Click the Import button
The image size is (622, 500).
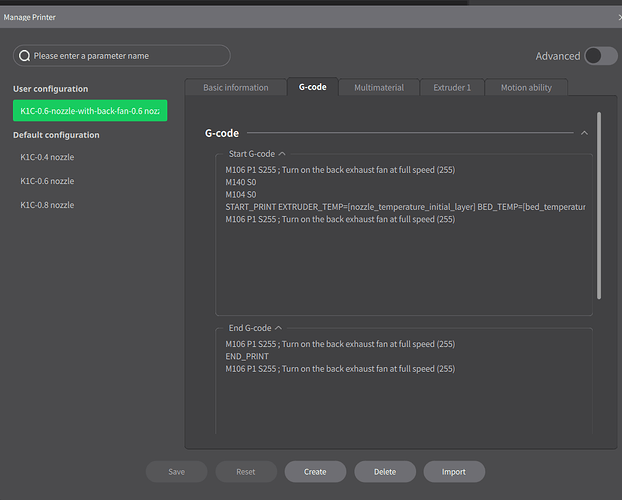(453, 472)
